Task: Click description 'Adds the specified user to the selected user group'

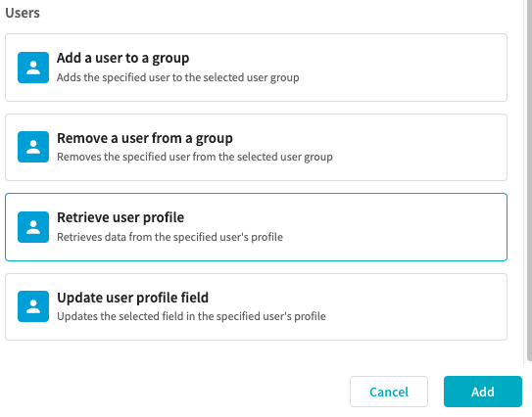Action: coord(177,77)
